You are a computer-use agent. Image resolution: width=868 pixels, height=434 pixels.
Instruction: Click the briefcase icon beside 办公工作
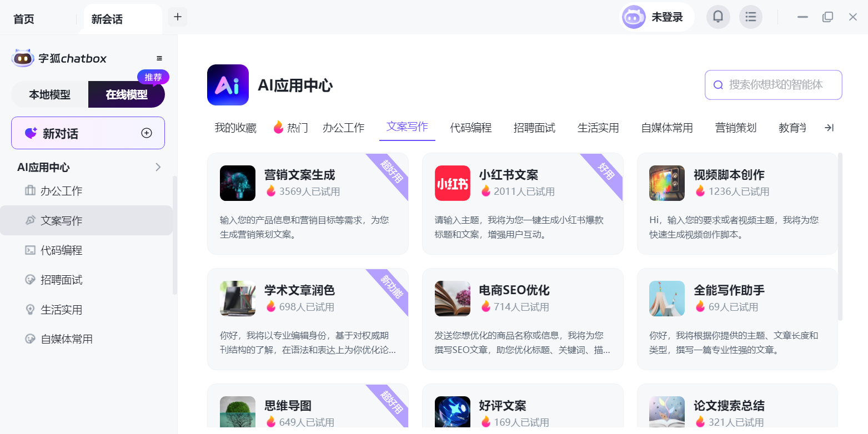tap(30, 191)
